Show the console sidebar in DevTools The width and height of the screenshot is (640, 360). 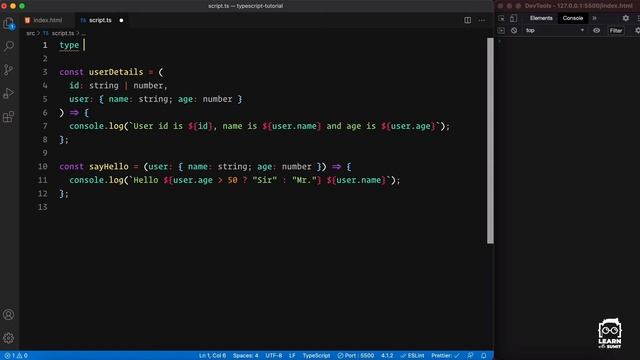point(501,31)
